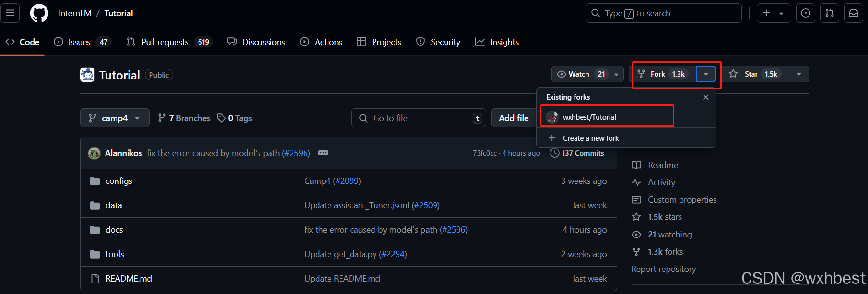Open Update assistant_Tuner.jsonl commit message
The width and height of the screenshot is (868, 294).
tap(372, 205)
